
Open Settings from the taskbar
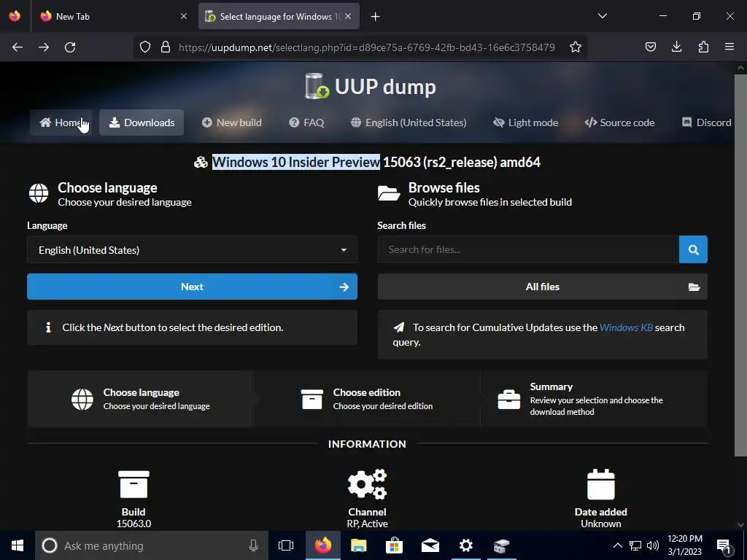466,545
